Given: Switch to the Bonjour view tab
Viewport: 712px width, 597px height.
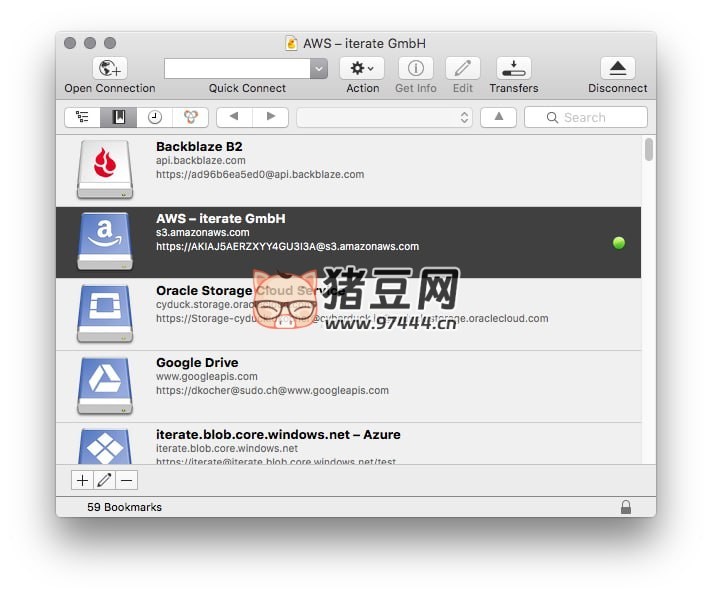Looking at the screenshot, I should point(191,118).
